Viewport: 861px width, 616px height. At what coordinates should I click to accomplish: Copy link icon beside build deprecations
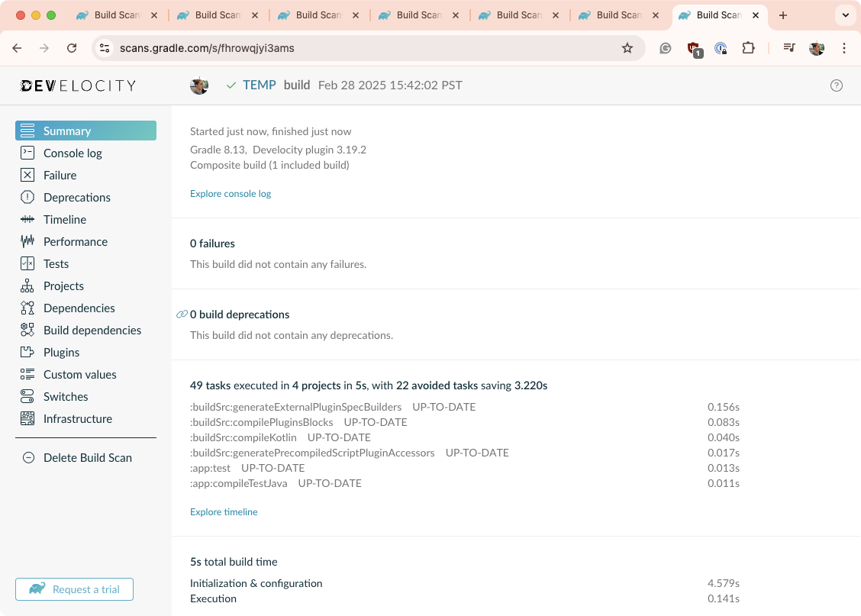[182, 314]
